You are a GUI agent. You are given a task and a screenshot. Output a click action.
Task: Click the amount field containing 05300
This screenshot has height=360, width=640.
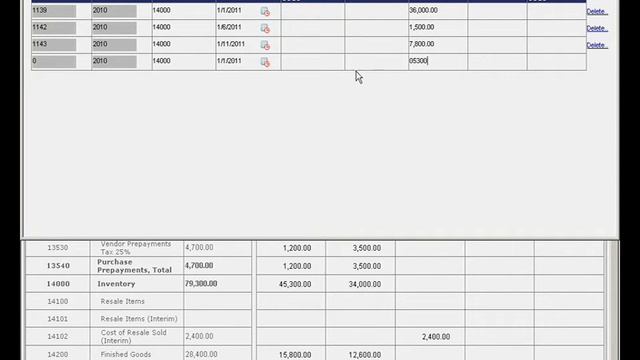click(x=438, y=62)
